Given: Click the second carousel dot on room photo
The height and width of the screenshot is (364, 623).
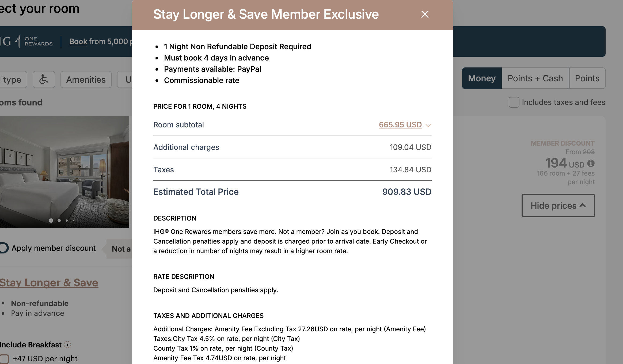Looking at the screenshot, I should tap(59, 221).
